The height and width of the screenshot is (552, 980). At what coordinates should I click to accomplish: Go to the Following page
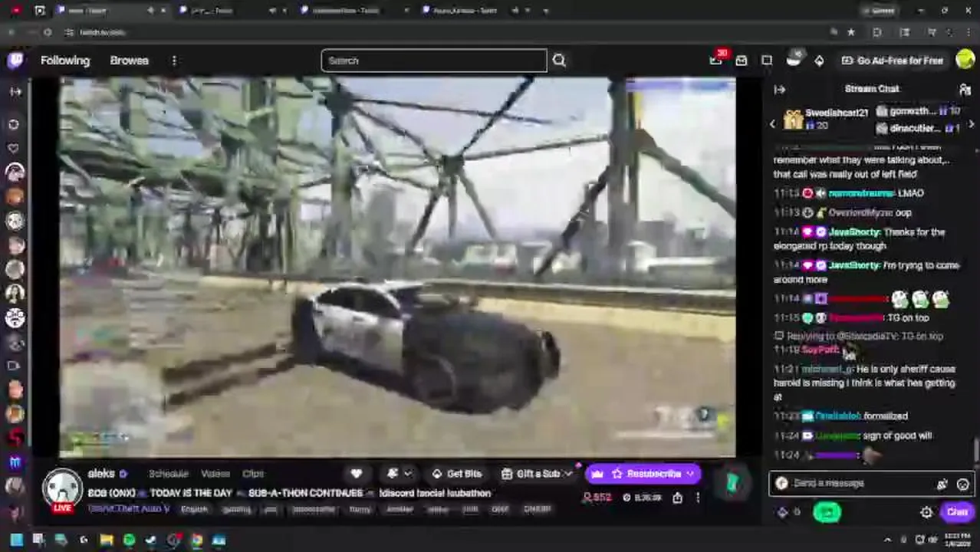pos(65,61)
